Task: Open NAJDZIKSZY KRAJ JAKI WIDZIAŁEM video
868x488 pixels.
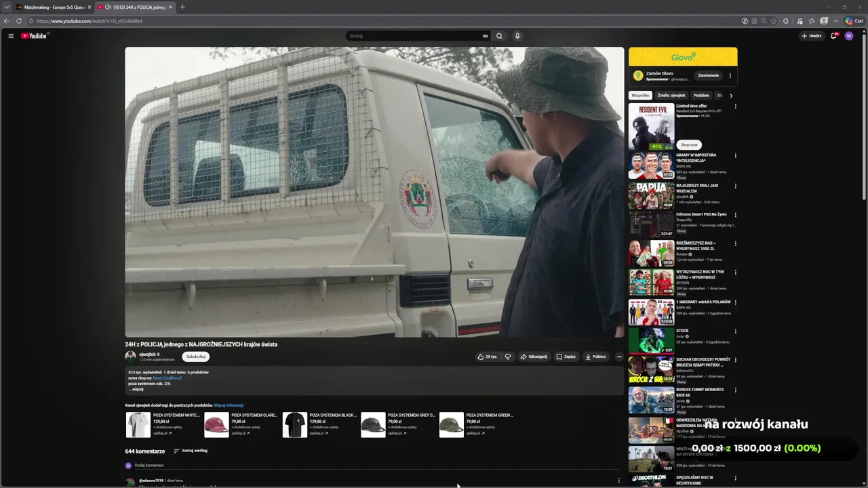Action: (x=651, y=195)
